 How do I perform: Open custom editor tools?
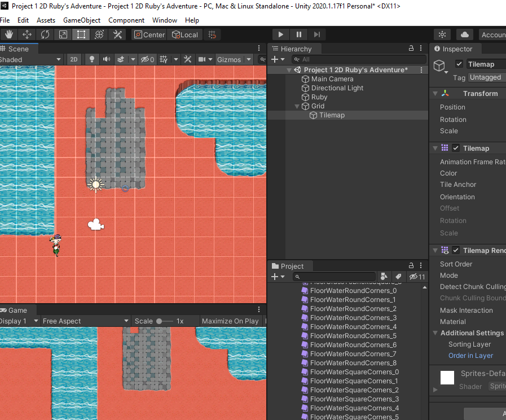(x=117, y=34)
